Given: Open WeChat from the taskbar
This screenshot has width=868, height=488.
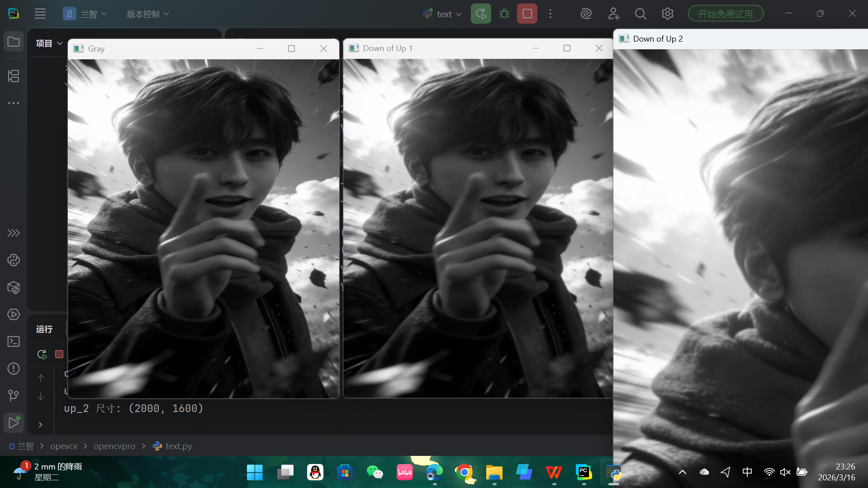Looking at the screenshot, I should [x=375, y=473].
